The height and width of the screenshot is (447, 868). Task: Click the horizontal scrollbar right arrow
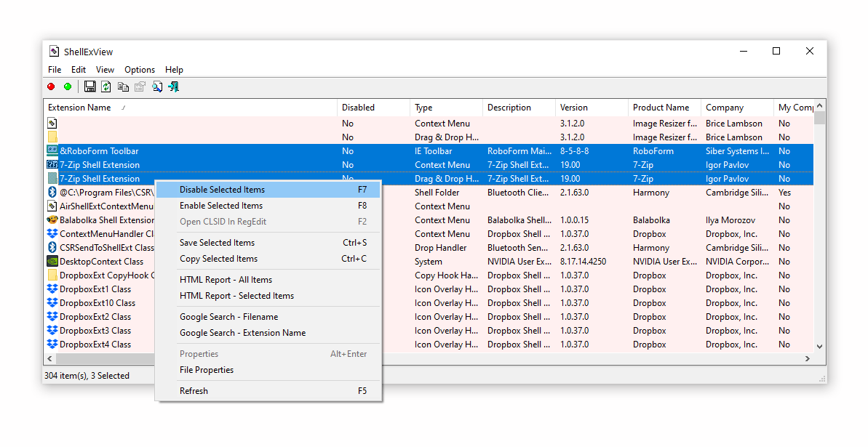[x=808, y=359]
